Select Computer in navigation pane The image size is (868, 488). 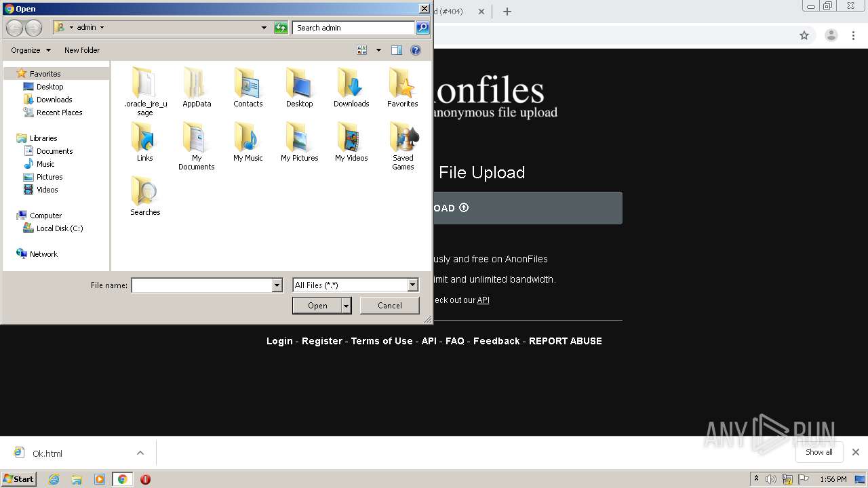pos(45,216)
